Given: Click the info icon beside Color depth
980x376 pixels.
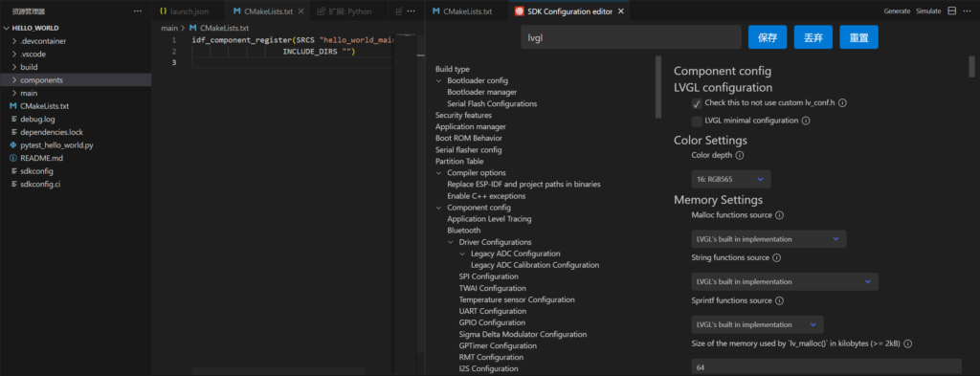Looking at the screenshot, I should (740, 155).
